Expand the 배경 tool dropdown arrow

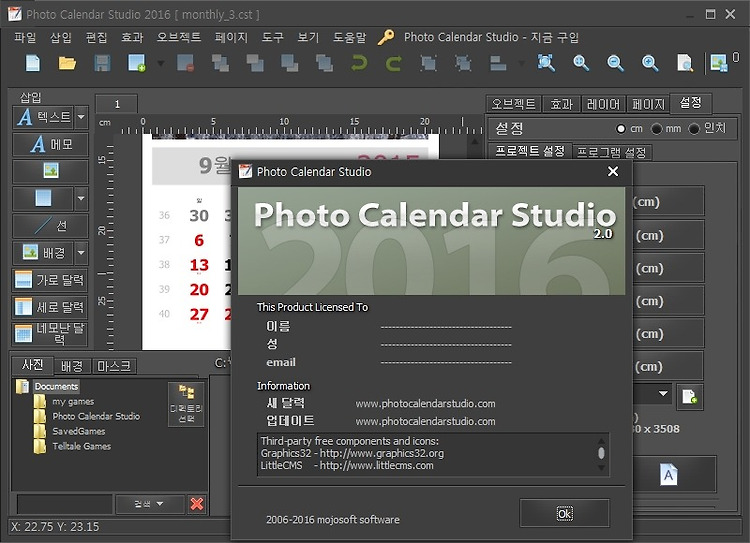(x=81, y=253)
